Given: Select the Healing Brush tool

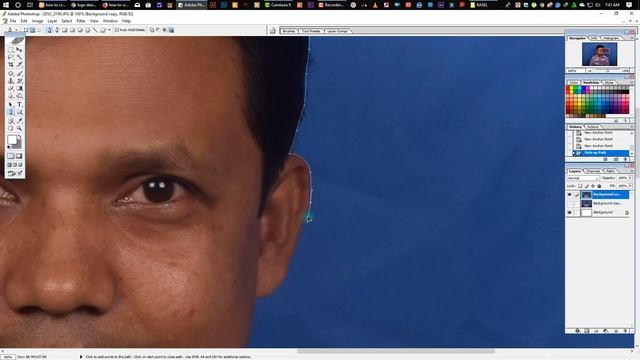Looking at the screenshot, I should pyautogui.click(x=11, y=74).
